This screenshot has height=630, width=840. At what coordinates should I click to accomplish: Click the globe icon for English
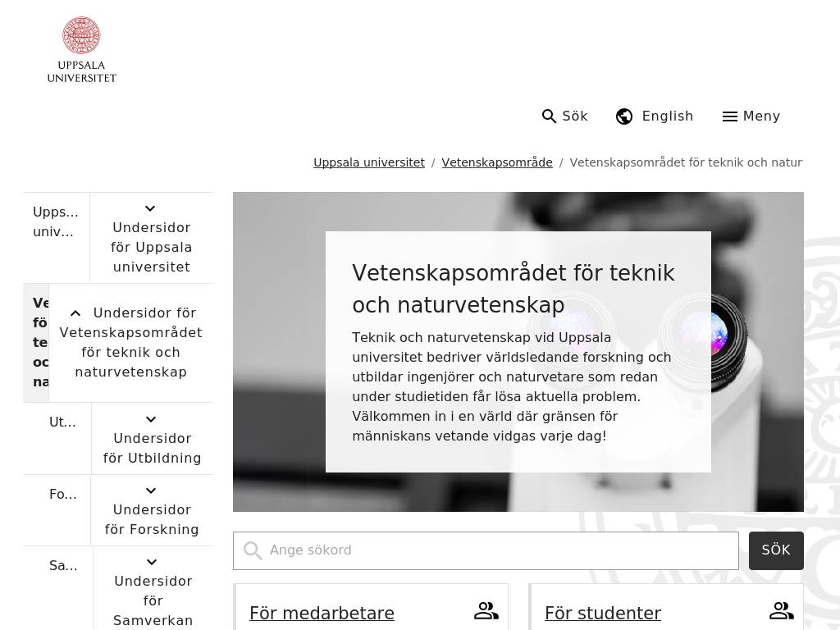click(624, 116)
